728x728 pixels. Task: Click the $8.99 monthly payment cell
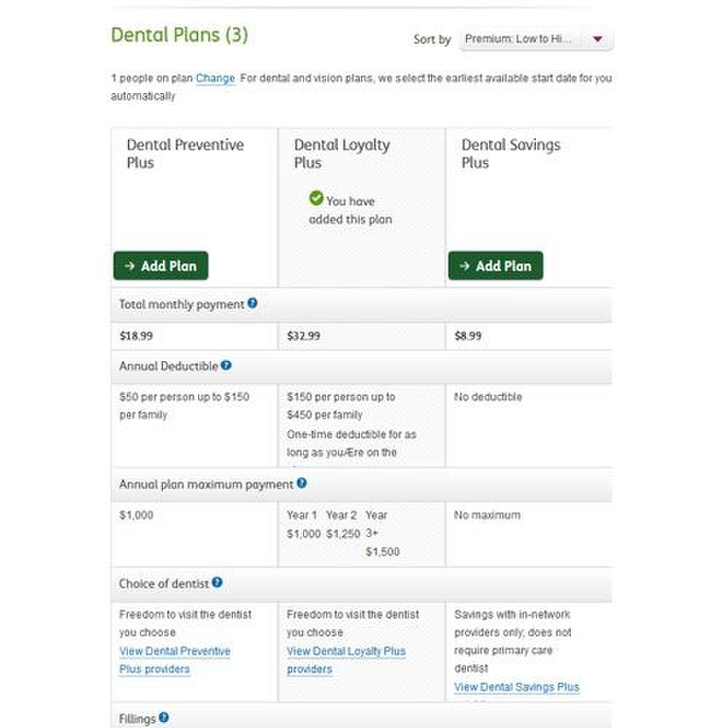coord(467,336)
